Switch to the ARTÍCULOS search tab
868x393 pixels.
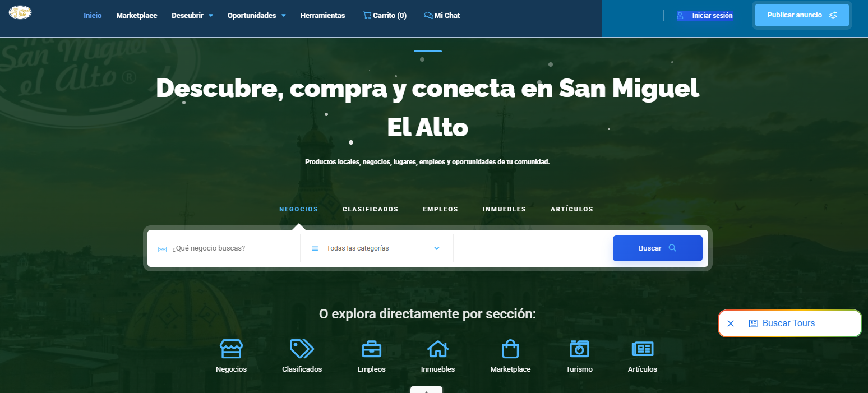572,209
